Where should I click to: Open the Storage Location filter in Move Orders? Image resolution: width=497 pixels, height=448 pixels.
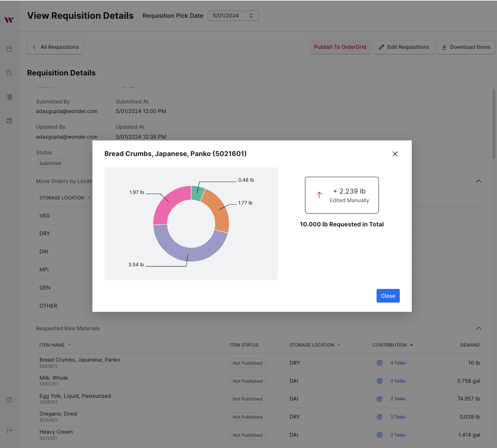click(89, 198)
